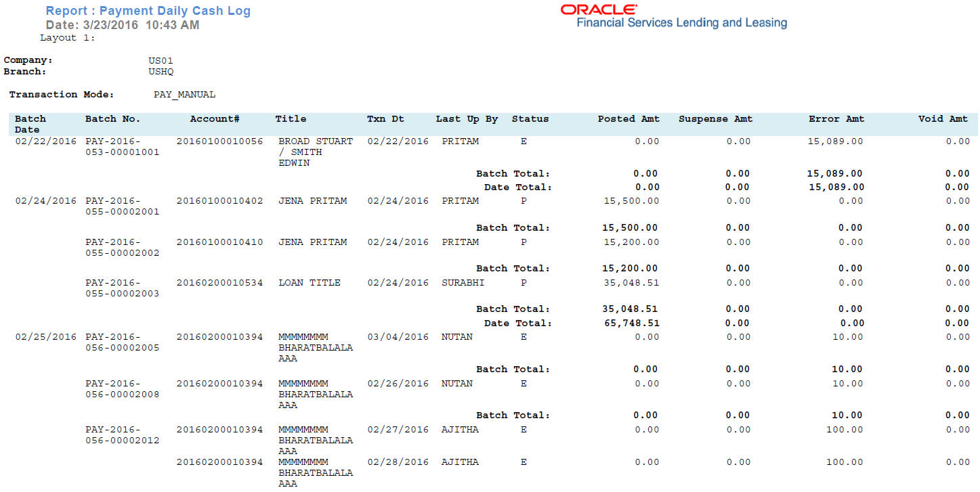The image size is (980, 492).
Task: Select the 'PAY_MANUAL' transaction mode value
Action: point(184,95)
